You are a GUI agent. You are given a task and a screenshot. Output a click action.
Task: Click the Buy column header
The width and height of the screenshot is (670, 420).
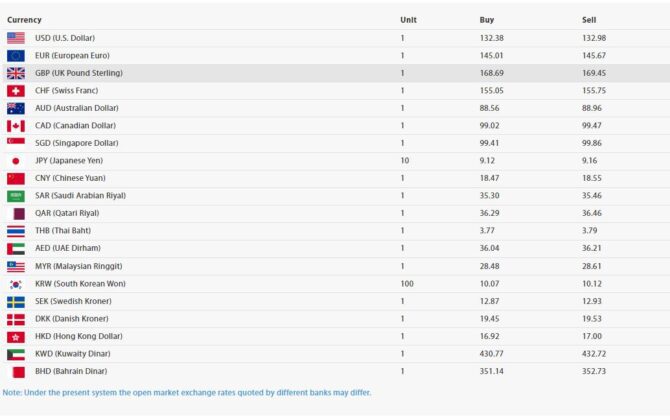tap(487, 20)
